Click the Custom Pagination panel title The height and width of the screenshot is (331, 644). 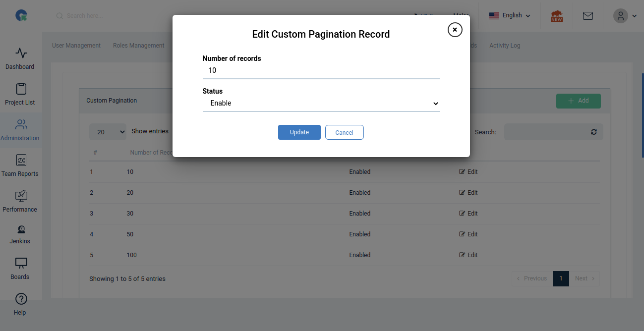[x=112, y=101]
